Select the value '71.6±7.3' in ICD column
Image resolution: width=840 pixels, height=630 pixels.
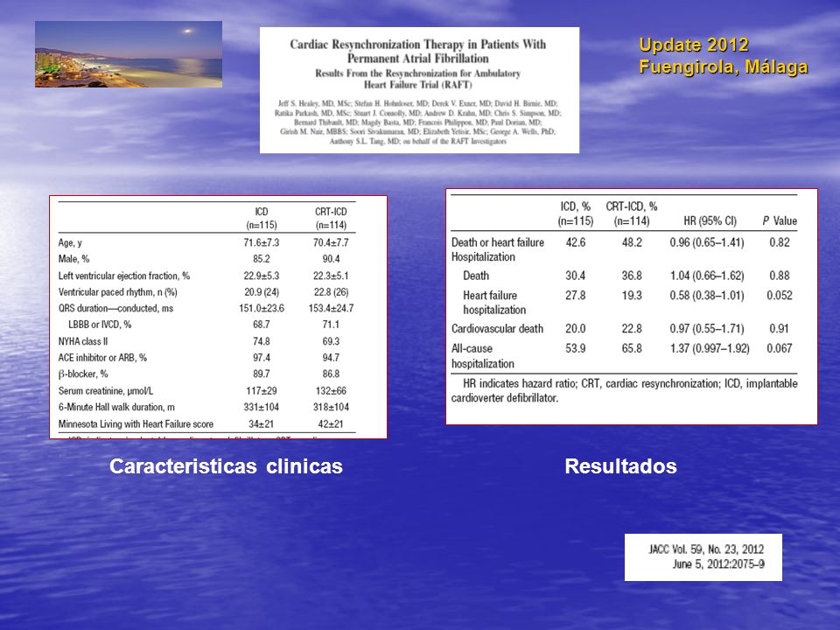pyautogui.click(x=262, y=242)
